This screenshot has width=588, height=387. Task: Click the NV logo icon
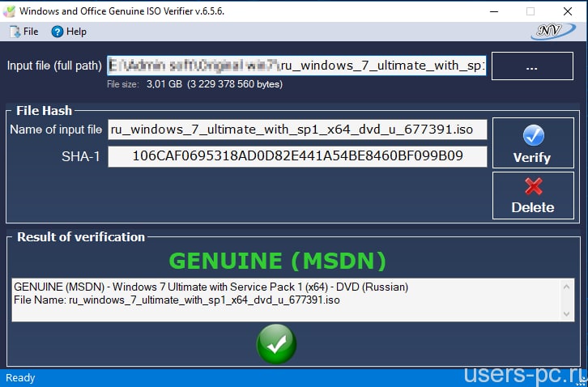point(552,32)
